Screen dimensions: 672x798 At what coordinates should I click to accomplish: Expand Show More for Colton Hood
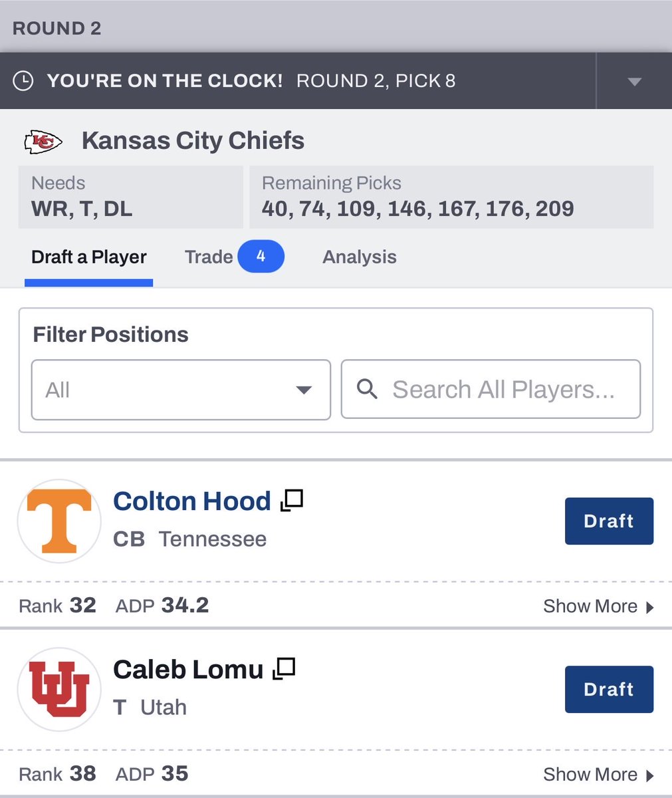click(598, 606)
